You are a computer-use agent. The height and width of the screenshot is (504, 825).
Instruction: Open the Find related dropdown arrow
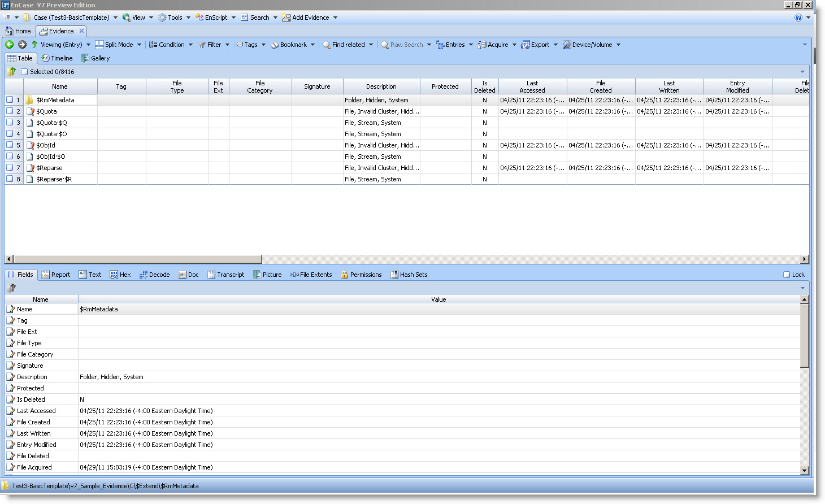(371, 45)
